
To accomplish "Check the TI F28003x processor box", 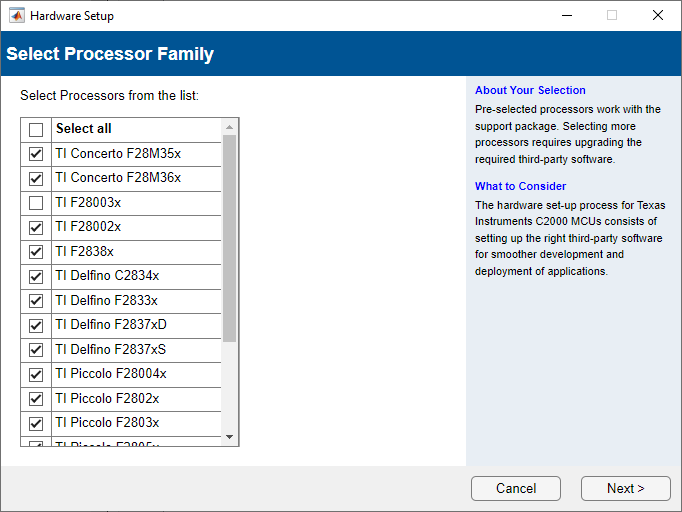I will tap(36, 203).
